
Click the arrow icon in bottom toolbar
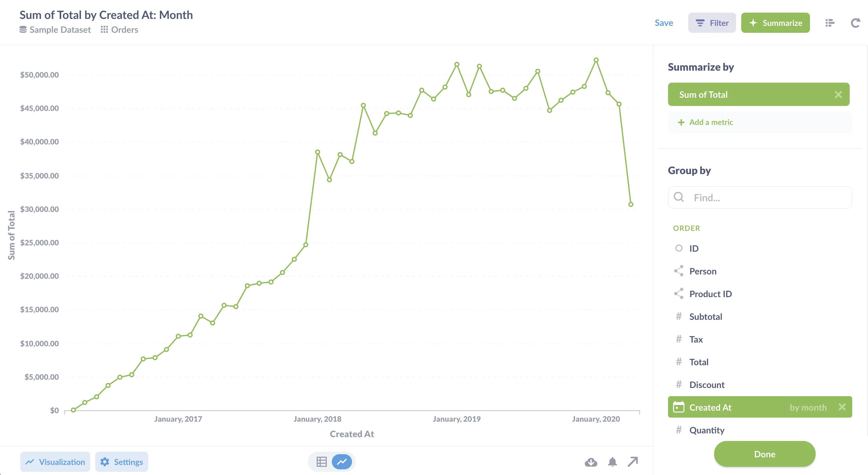coord(633,461)
